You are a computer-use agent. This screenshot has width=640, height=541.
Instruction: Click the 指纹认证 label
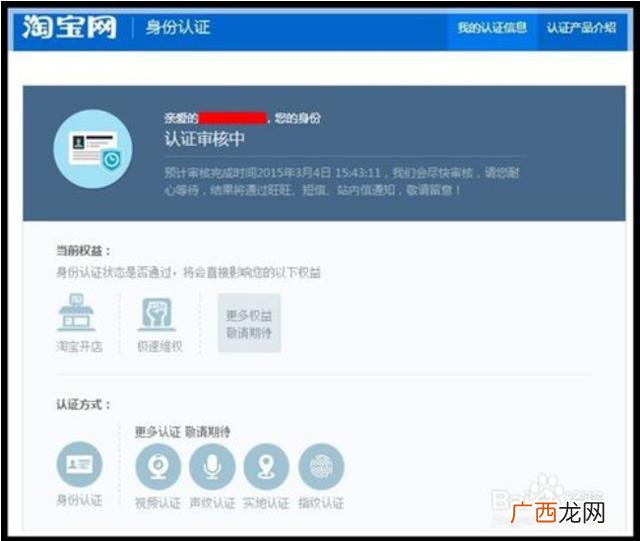click(321, 503)
